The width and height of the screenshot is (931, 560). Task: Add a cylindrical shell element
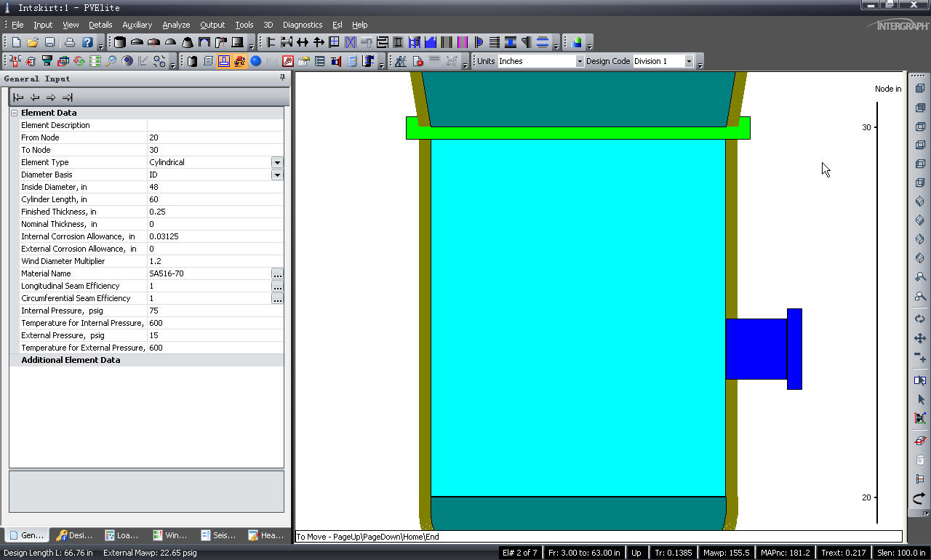click(120, 42)
